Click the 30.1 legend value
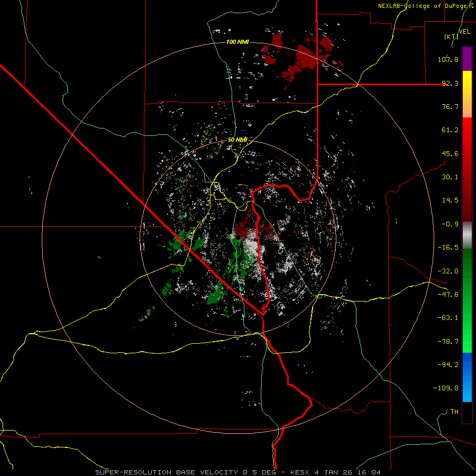The image size is (476, 476). tap(450, 177)
